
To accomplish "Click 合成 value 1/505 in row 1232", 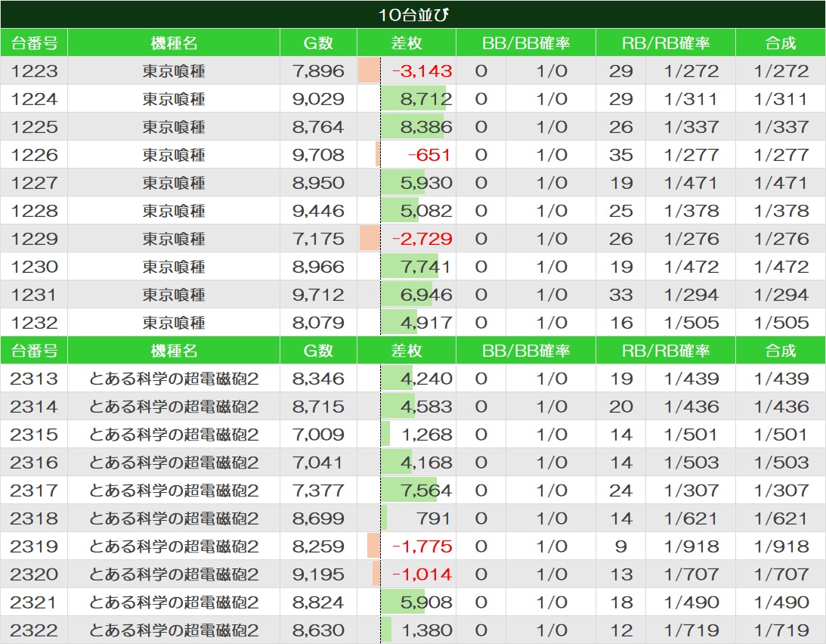I will click(x=781, y=322).
